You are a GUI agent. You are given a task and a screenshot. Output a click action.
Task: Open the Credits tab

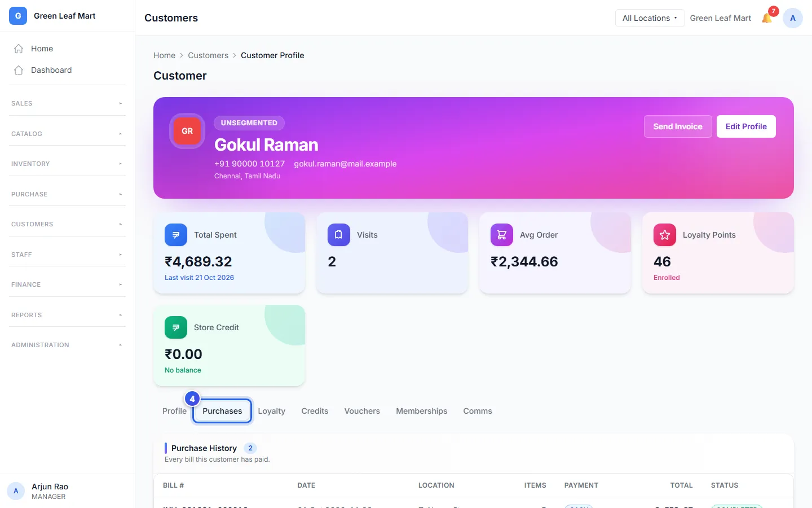pos(315,411)
